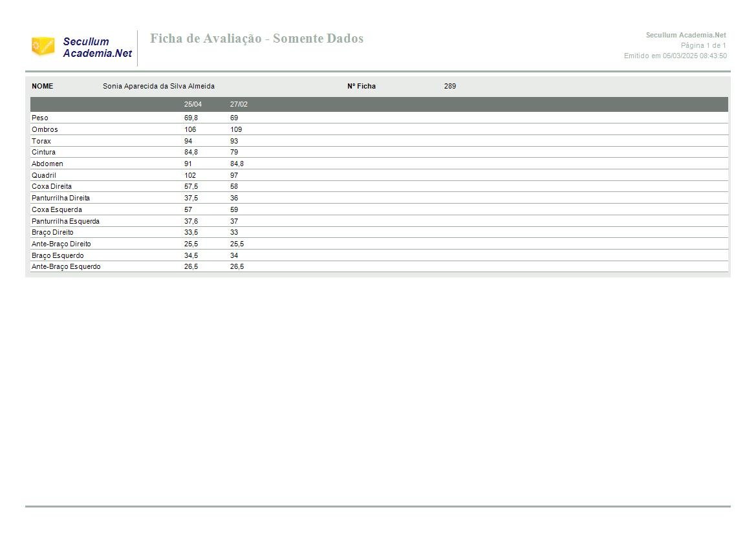The width and height of the screenshot is (756, 534).
Task: Click the Secullum Academia.Net logo text
Action: click(98, 47)
